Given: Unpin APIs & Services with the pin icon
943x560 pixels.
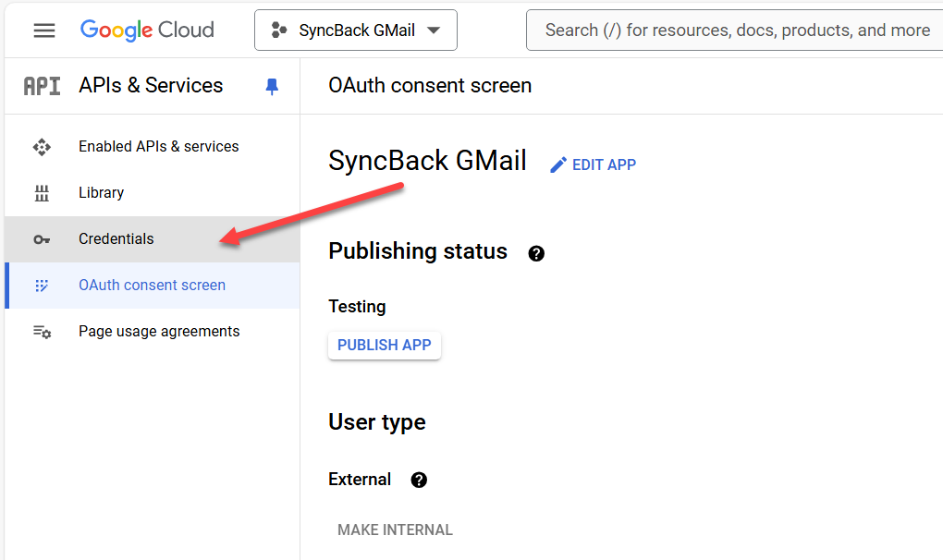Looking at the screenshot, I should pos(272,87).
